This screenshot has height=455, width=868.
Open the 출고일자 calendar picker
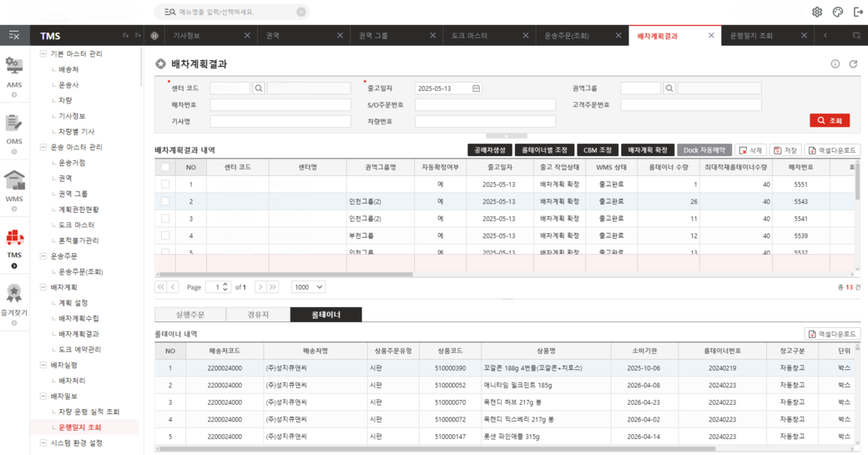tap(476, 88)
